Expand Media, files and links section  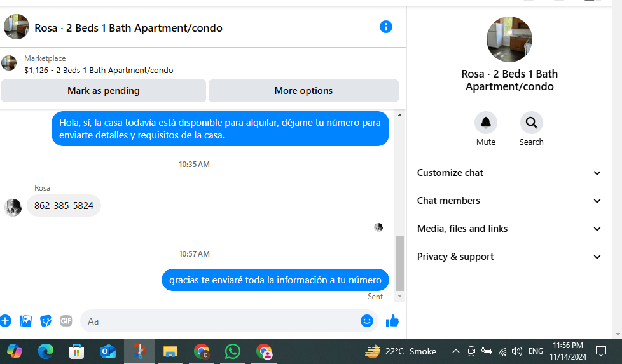click(x=509, y=229)
